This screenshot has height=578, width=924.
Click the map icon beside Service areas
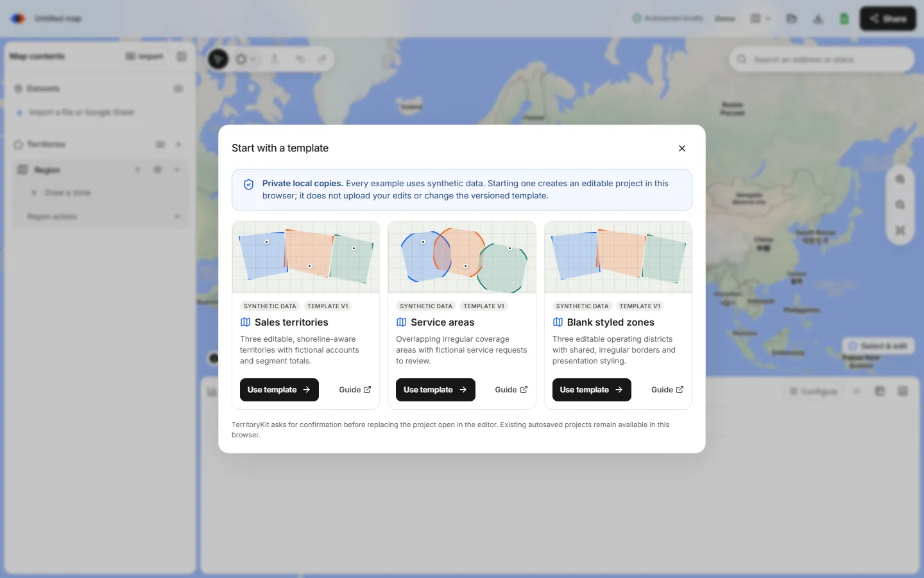click(x=401, y=322)
